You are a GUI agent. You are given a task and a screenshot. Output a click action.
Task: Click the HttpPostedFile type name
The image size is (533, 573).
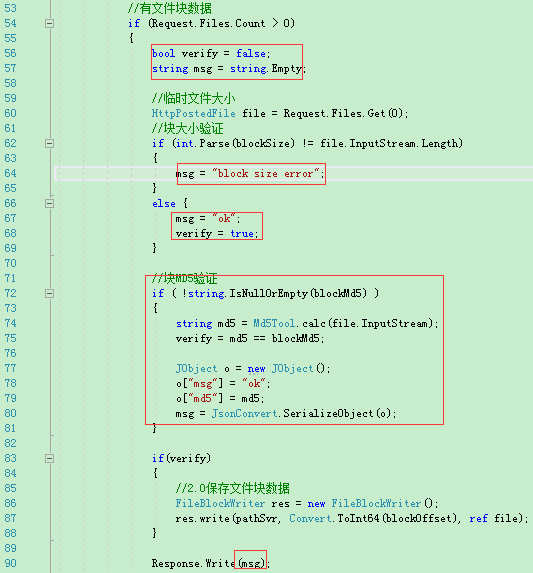[x=194, y=113]
